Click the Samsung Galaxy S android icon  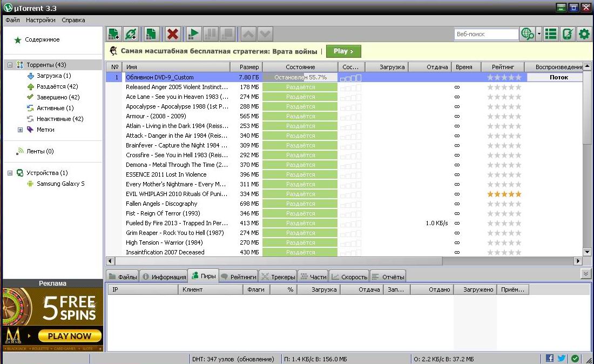tap(30, 184)
